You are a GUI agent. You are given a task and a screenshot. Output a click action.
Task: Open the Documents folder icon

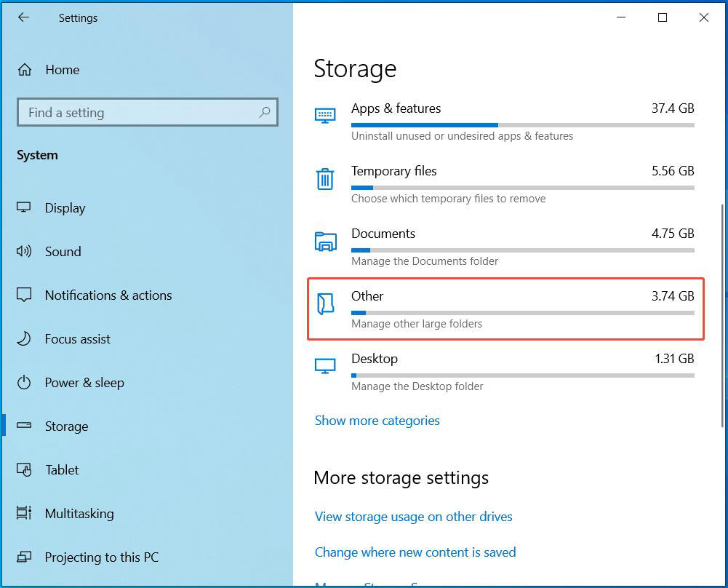pos(324,241)
